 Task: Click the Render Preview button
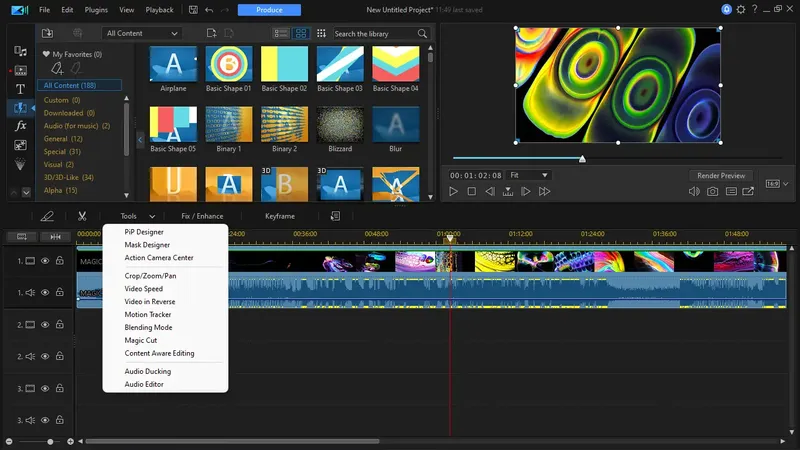coord(720,175)
